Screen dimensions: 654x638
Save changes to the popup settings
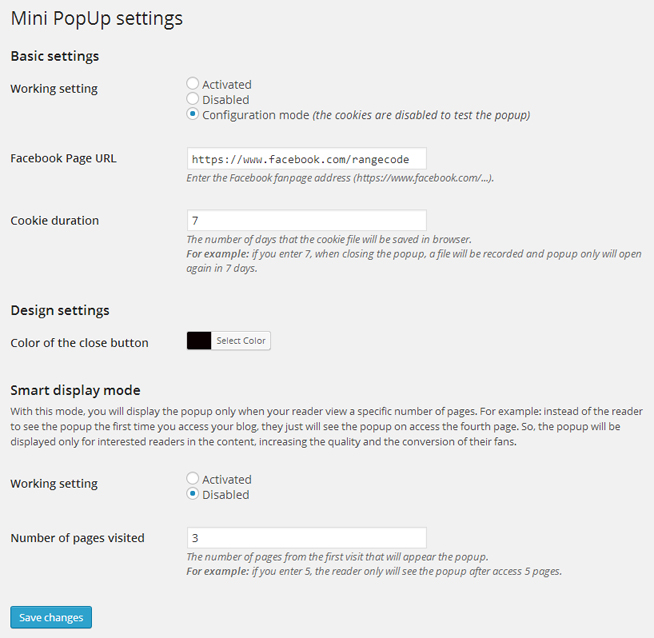51,617
